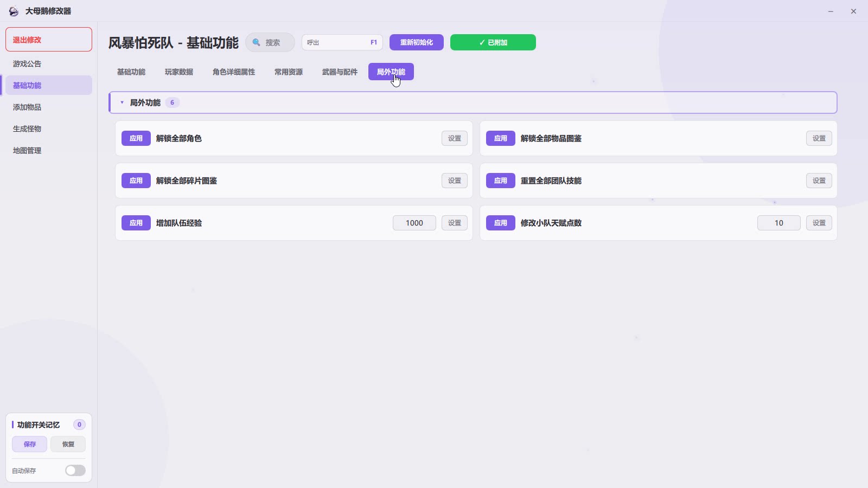Screen dimensions: 868x488
Task: Click 恢复 in 功能开关记忆 panel
Action: 68,444
